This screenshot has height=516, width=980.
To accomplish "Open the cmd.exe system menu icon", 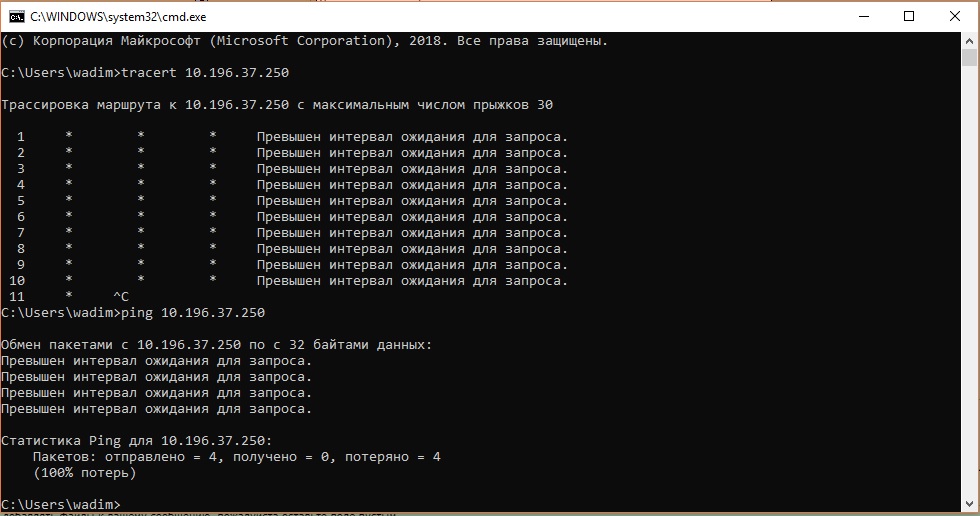I will (x=16, y=16).
